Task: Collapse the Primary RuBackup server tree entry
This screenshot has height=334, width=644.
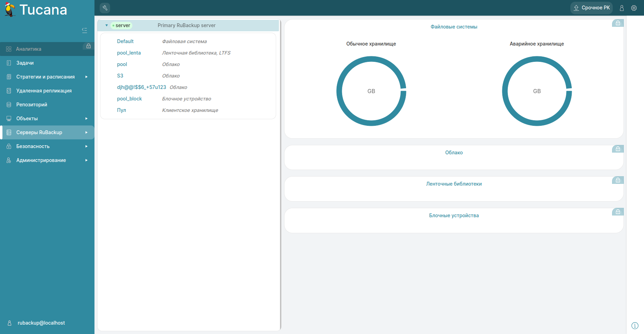Action: coord(107,25)
